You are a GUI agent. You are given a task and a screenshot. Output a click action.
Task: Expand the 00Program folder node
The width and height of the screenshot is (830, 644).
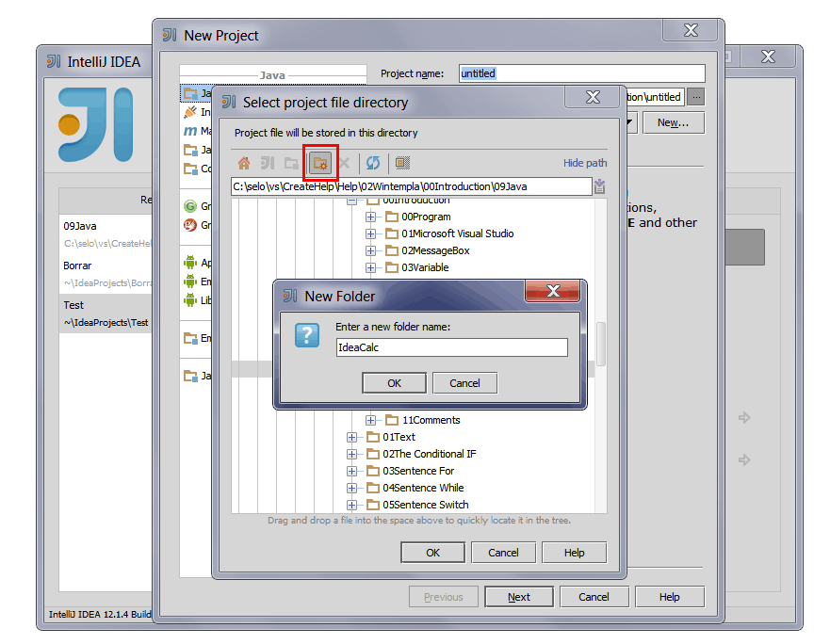point(370,217)
